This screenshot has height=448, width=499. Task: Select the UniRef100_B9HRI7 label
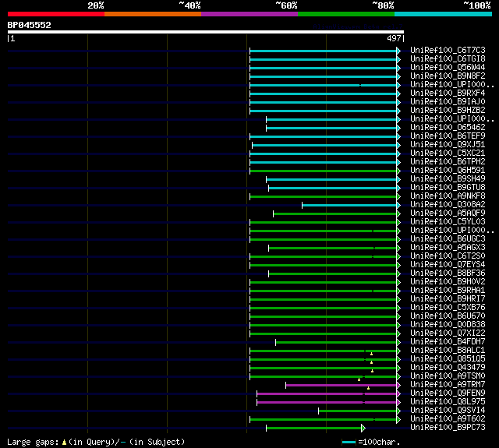448,299
